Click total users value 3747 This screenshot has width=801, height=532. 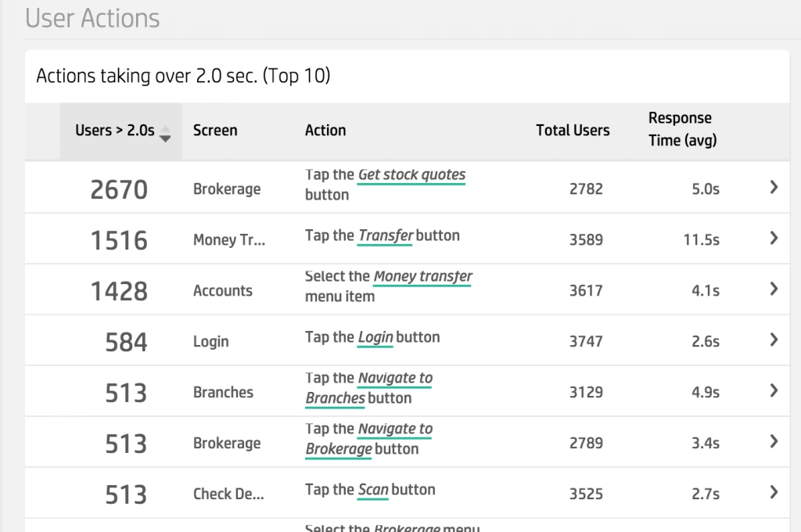click(586, 341)
